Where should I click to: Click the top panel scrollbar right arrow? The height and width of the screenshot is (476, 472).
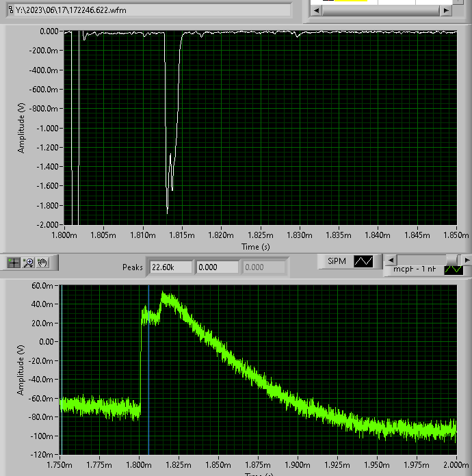click(446, 11)
